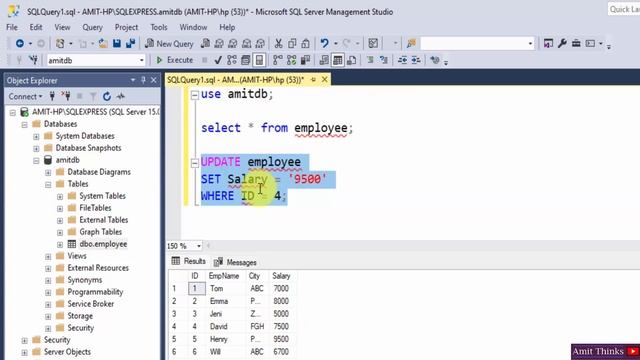
Task: Switch output to Results to Grid
Action: point(338,60)
